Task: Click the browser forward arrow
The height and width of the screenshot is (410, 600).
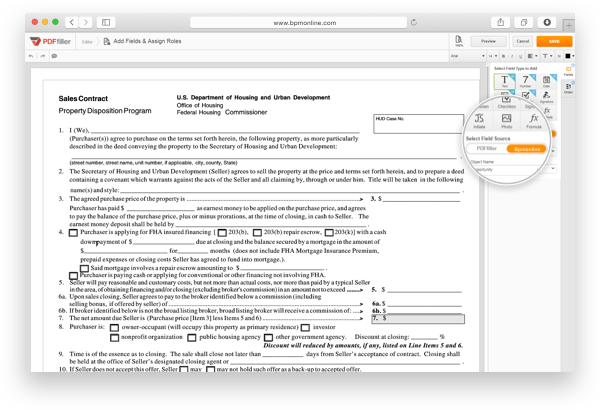Action: tap(85, 22)
